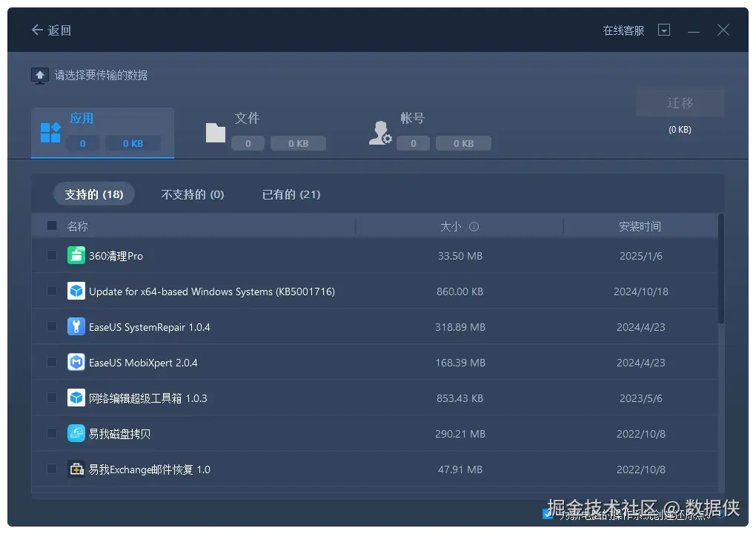Viewport: 756px width, 534px height.
Task: Click the list's vertical scrollbar thumb
Action: coord(721,268)
